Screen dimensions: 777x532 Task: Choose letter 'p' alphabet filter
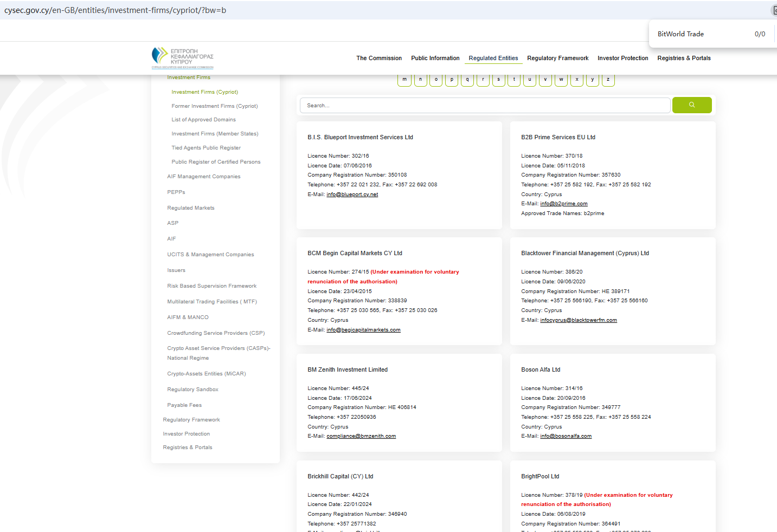tap(452, 80)
